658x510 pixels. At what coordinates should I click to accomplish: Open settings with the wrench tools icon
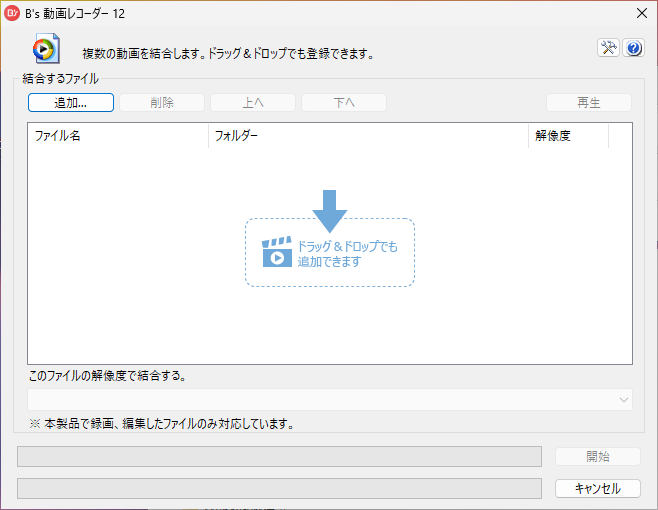pyautogui.click(x=608, y=48)
